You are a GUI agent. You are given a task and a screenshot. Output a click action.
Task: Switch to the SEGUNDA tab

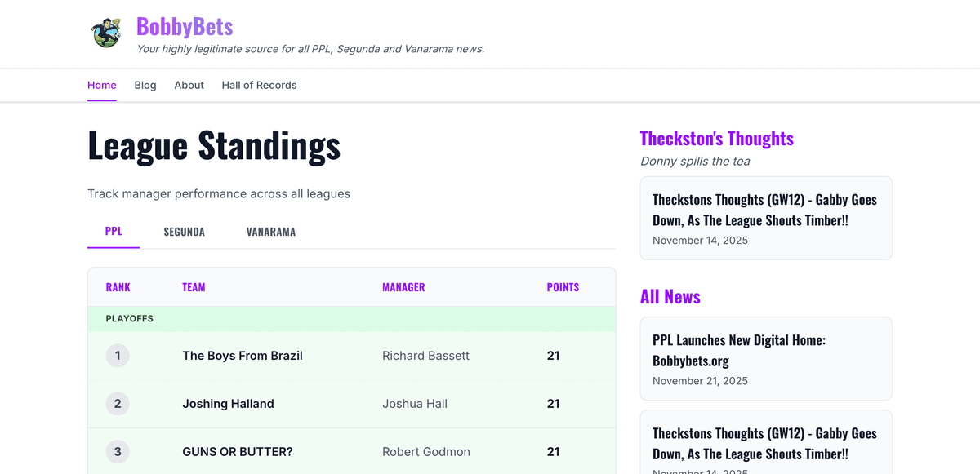pyautogui.click(x=184, y=232)
